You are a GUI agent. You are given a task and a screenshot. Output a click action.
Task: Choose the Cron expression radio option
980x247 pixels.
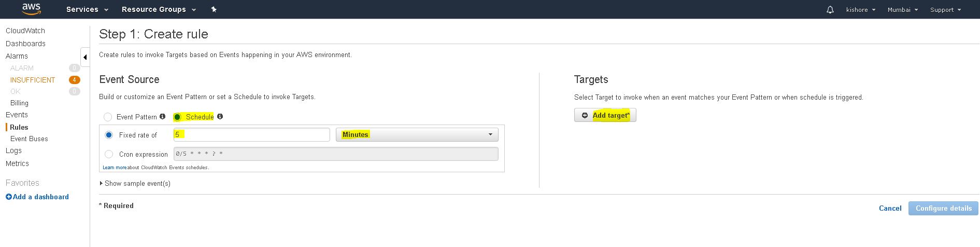(x=109, y=154)
